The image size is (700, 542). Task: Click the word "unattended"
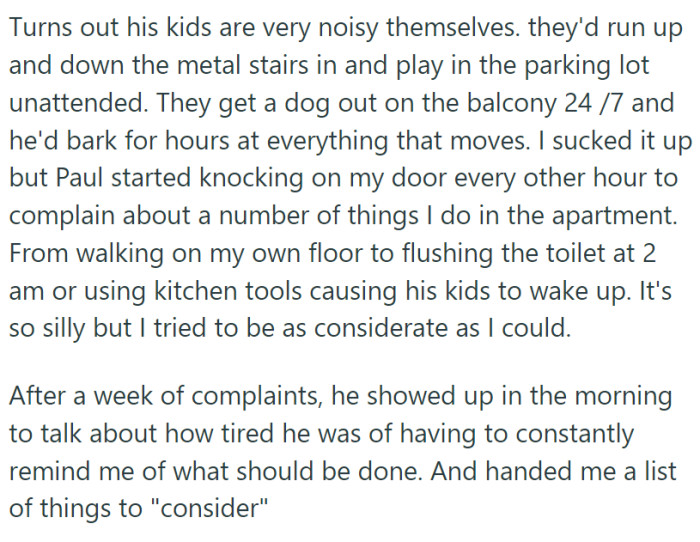click(76, 104)
